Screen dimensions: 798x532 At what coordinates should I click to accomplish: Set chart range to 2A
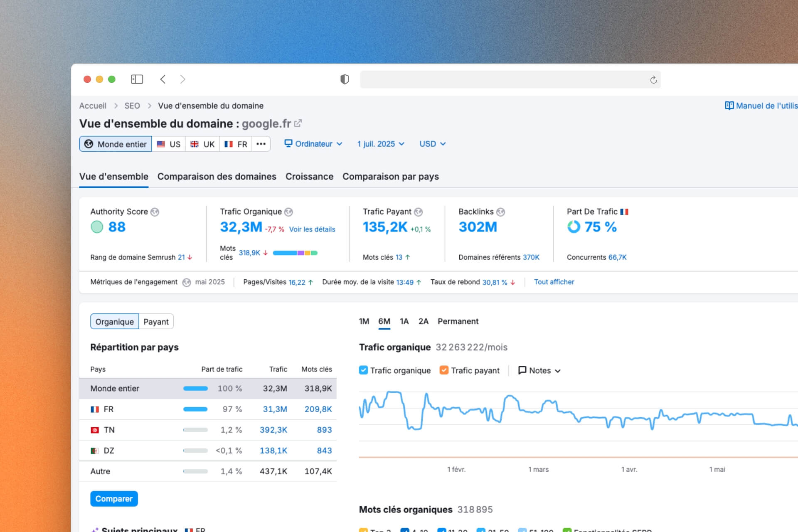424,321
